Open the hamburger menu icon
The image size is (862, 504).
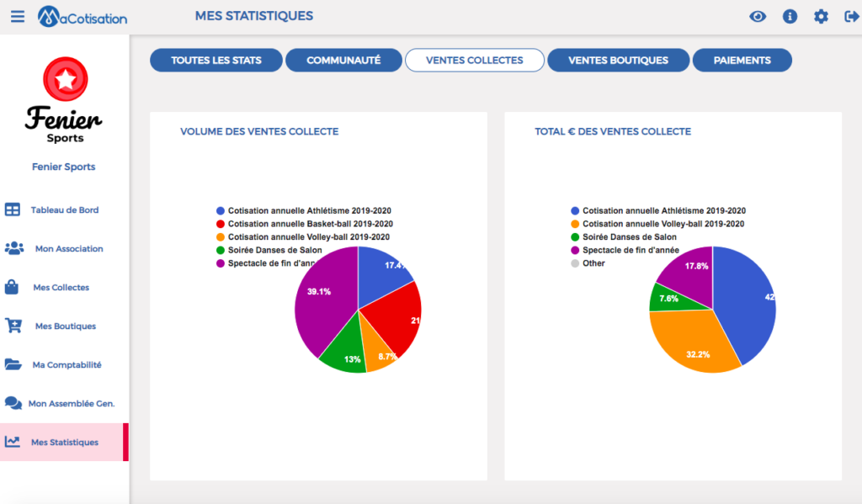[x=18, y=17]
